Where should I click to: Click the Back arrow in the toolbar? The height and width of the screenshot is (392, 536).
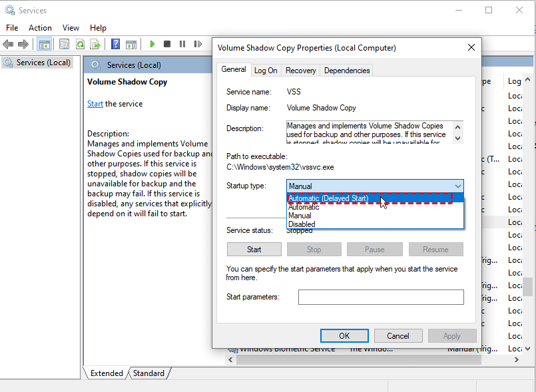(x=8, y=45)
